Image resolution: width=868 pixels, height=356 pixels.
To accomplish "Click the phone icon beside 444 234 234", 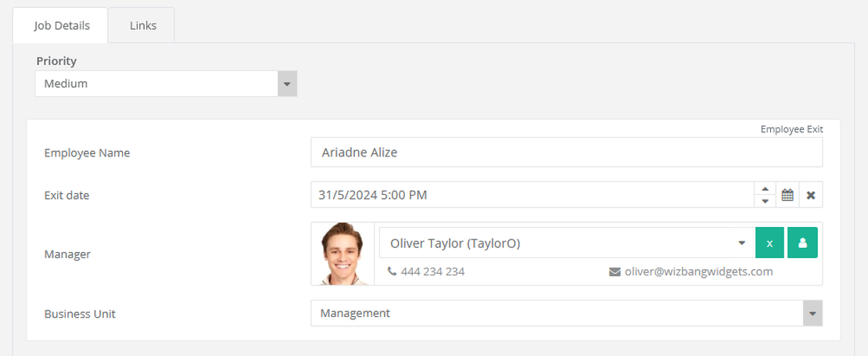I will coord(392,271).
